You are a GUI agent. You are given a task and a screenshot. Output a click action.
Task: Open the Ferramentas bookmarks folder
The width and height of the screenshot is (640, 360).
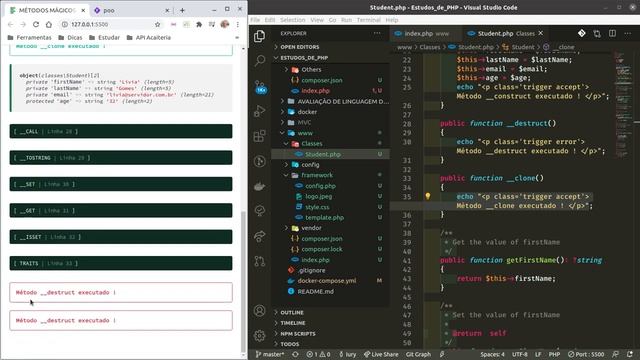tap(29, 38)
